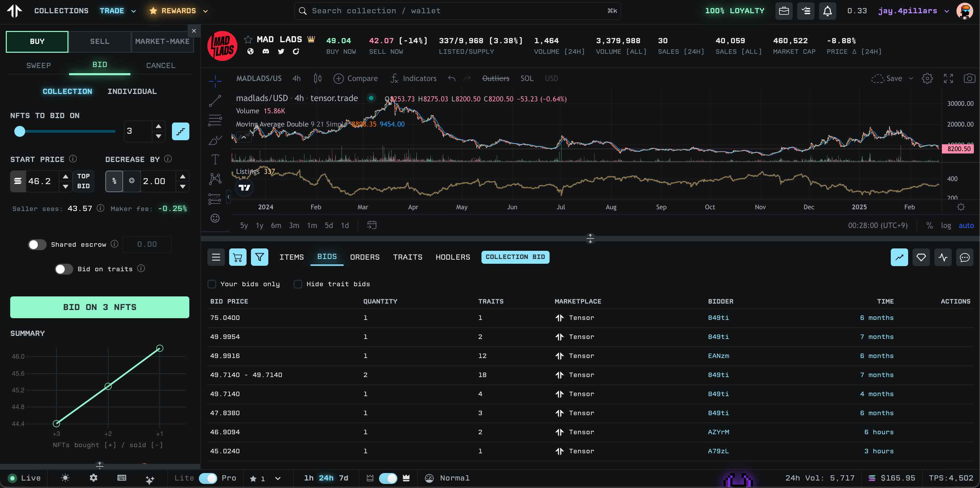The width and height of the screenshot is (980, 488).
Task: Toggle Outliers on the chart
Action: [495, 78]
